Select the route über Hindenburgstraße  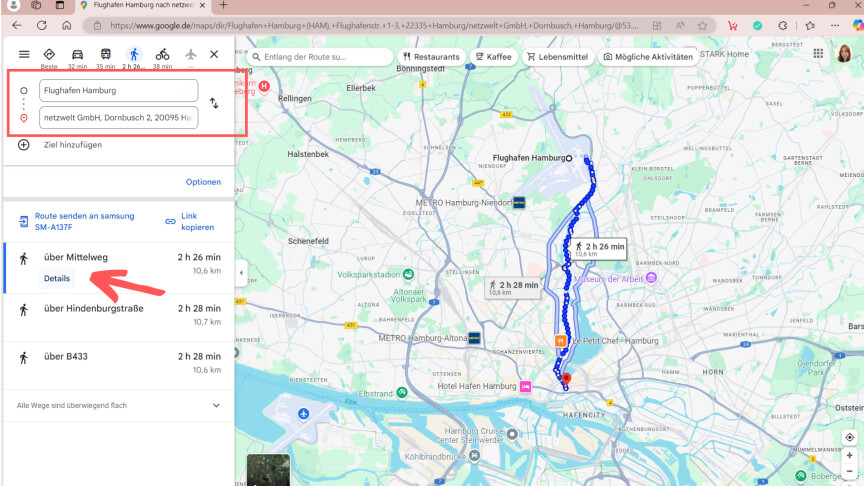[118, 316]
